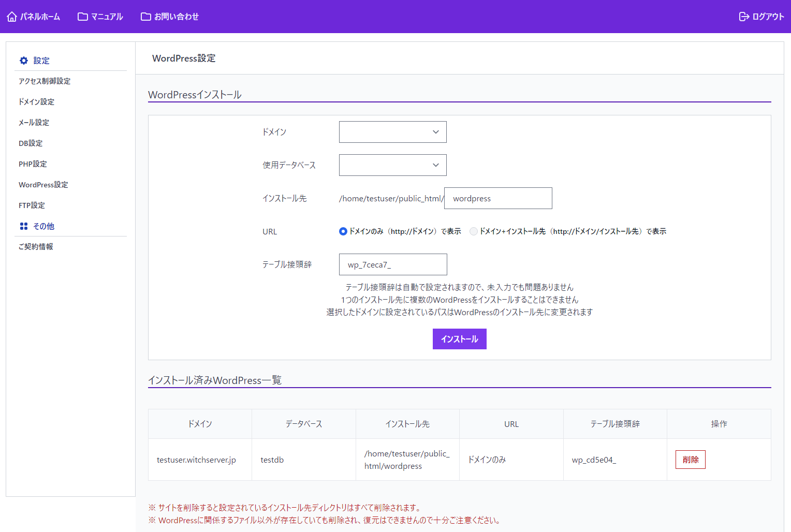The width and height of the screenshot is (791, 532).
Task: Click the home icon beside パネルホーム
Action: 12,17
